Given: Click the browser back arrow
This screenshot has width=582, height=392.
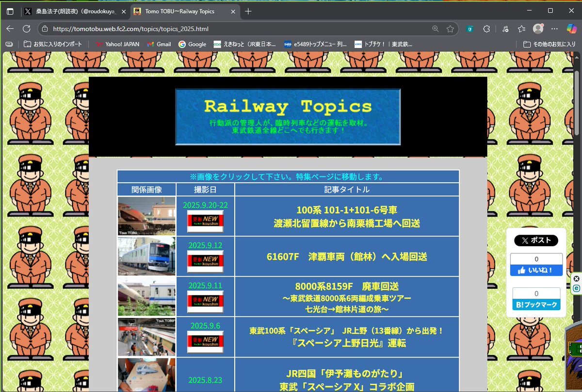Looking at the screenshot, I should (10, 29).
